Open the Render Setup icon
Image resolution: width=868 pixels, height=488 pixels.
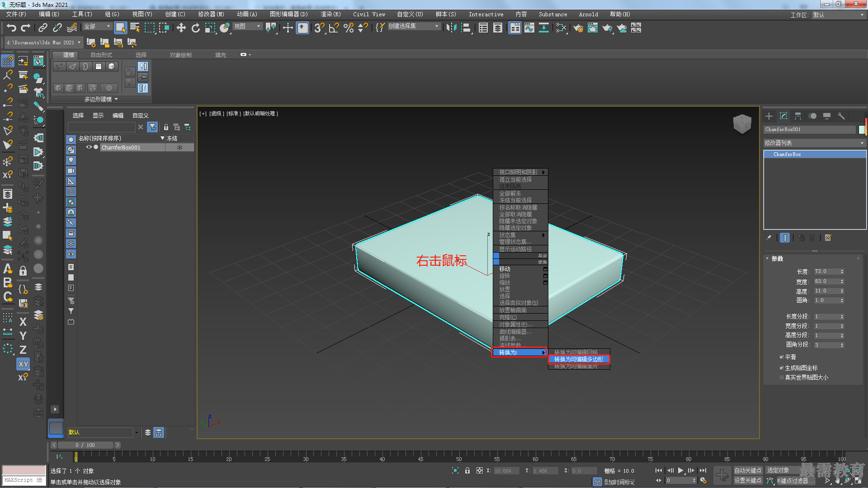(x=578, y=28)
